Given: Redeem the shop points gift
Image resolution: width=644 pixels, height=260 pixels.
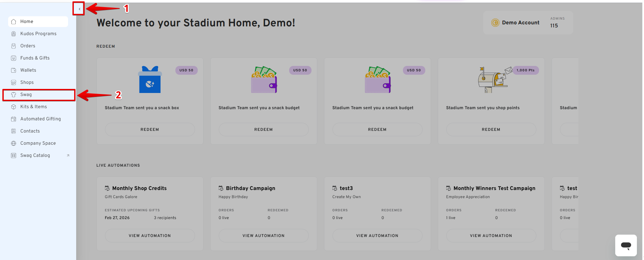Looking at the screenshot, I should 491,129.
